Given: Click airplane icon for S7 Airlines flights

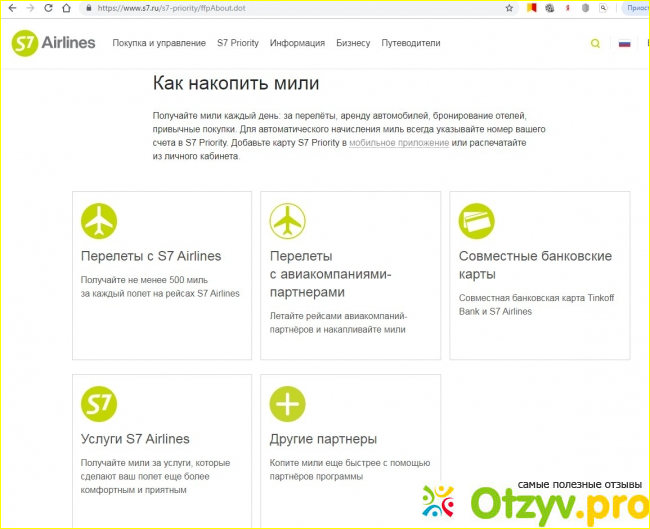Looking at the screenshot, I should click(99, 220).
